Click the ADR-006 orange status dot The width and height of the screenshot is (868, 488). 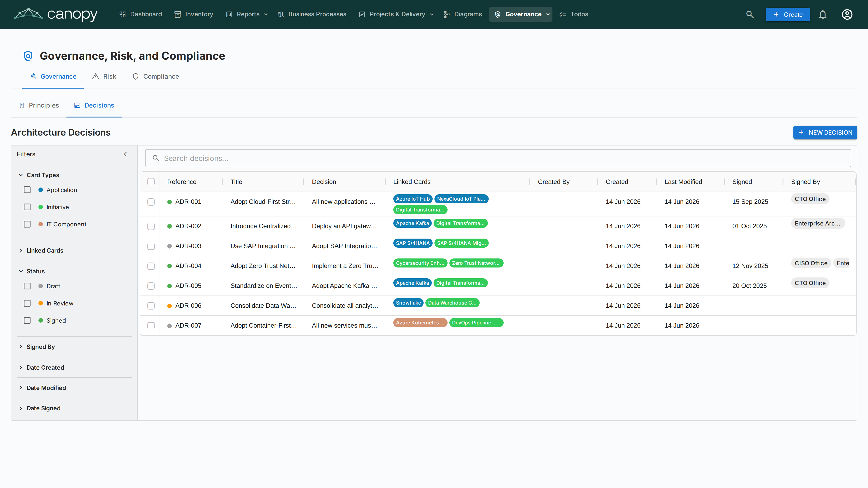pyautogui.click(x=170, y=306)
